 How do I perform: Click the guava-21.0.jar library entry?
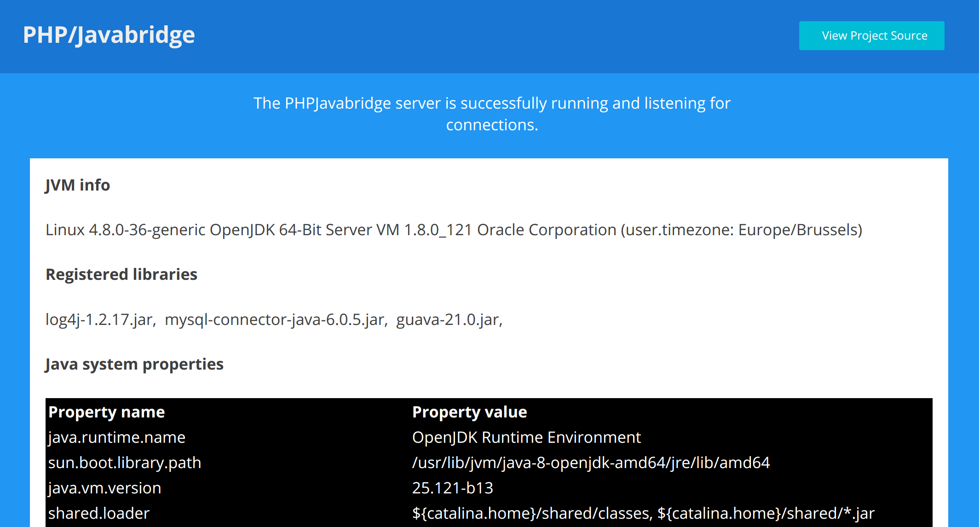[x=448, y=319]
